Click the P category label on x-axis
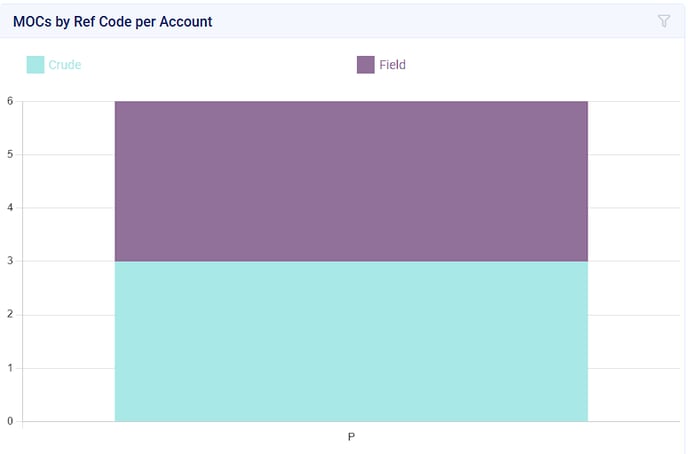The image size is (688, 454). pyautogui.click(x=351, y=437)
